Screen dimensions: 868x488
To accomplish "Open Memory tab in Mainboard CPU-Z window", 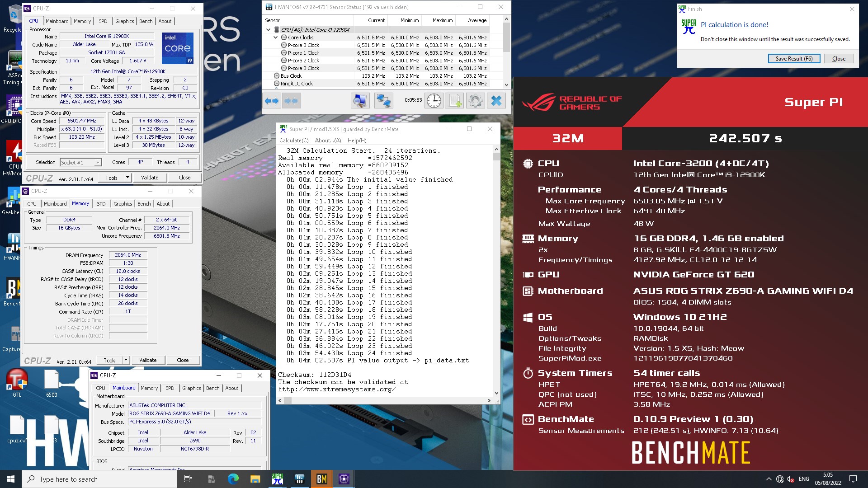I will [149, 388].
